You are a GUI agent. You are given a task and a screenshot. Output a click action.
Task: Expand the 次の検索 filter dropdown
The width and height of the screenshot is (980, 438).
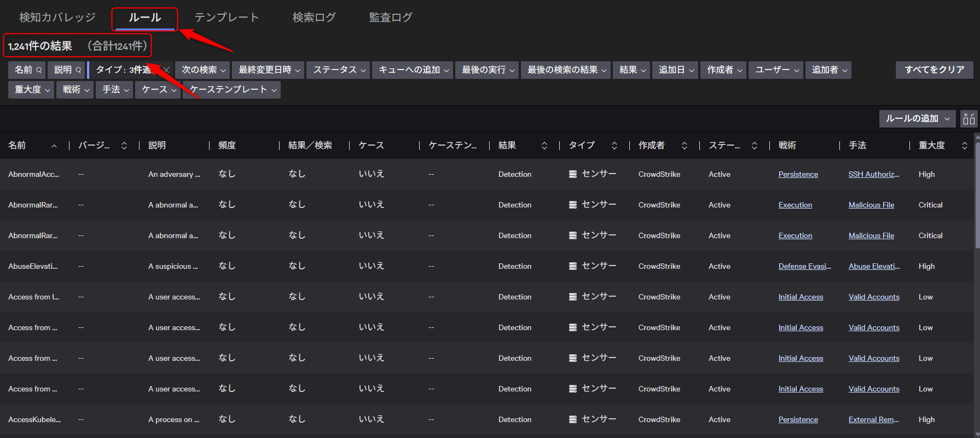204,70
